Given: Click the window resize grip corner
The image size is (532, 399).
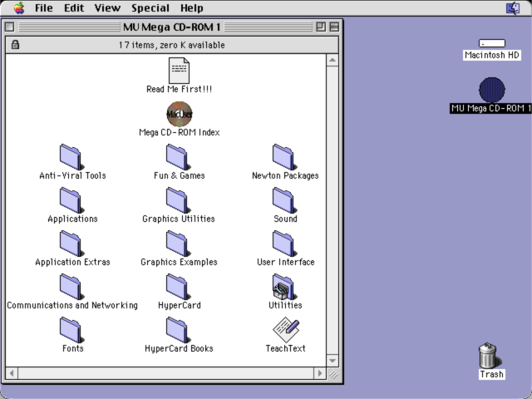Looking at the screenshot, I should pos(332,373).
